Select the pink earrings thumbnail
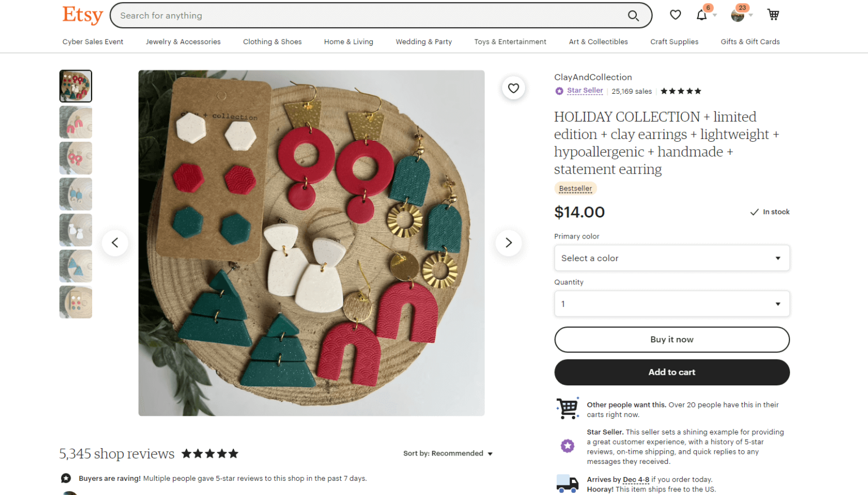Screen dimensions: 868x495 pos(76,122)
